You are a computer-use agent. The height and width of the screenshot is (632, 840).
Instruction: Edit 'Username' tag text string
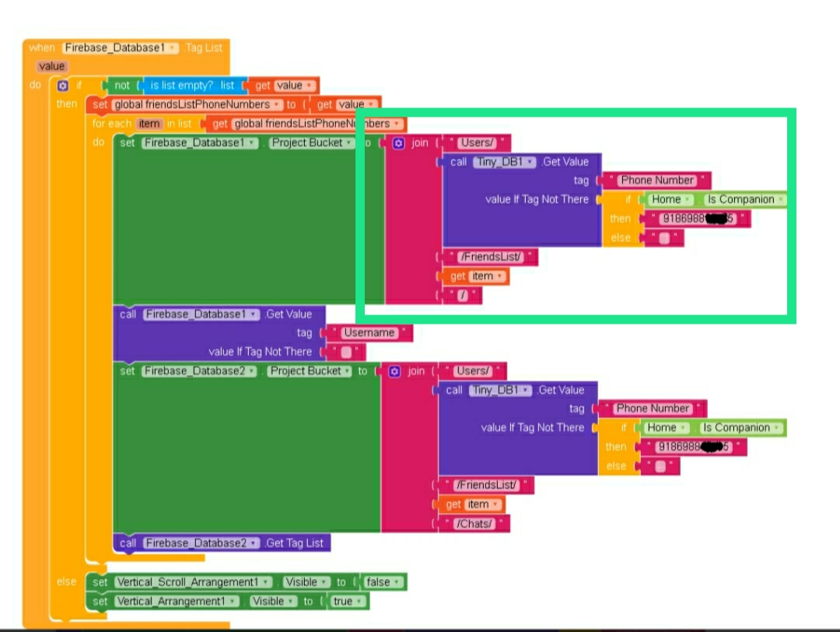(x=369, y=333)
